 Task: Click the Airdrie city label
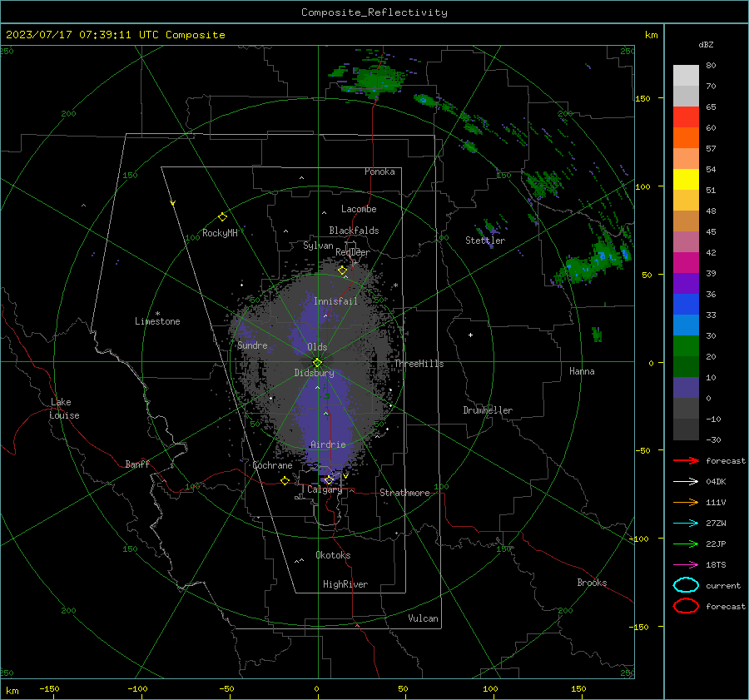328,444
